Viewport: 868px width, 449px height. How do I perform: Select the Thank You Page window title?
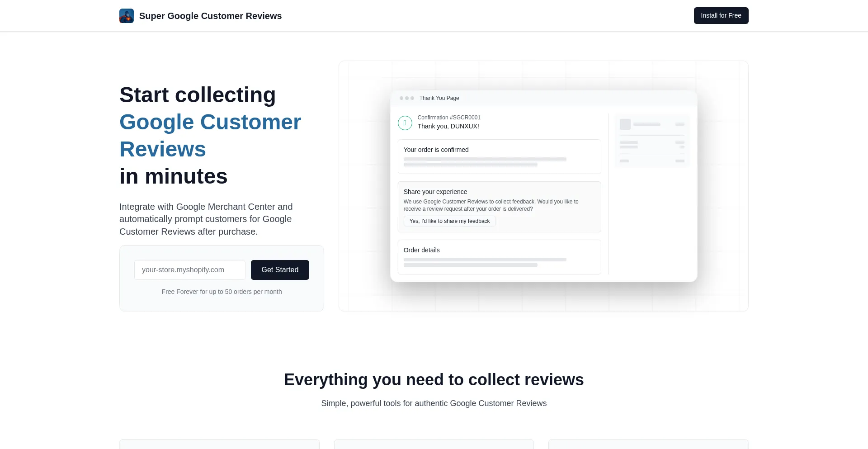click(439, 98)
